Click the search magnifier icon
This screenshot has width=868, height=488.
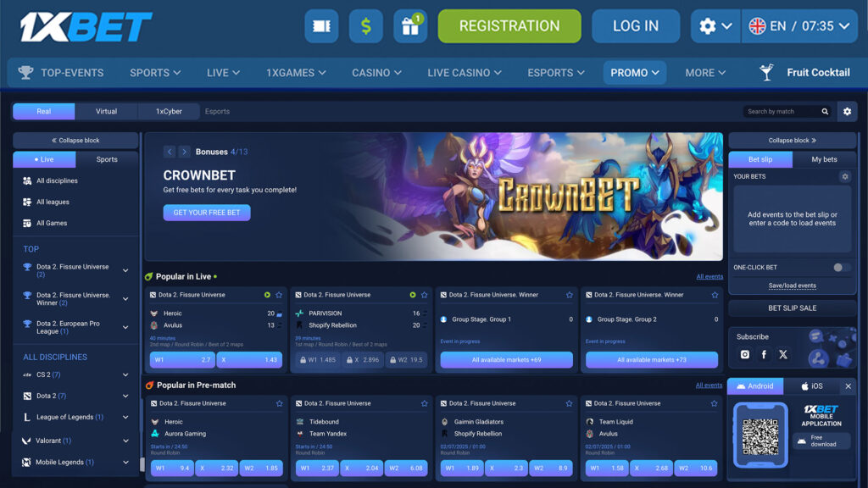[825, 112]
